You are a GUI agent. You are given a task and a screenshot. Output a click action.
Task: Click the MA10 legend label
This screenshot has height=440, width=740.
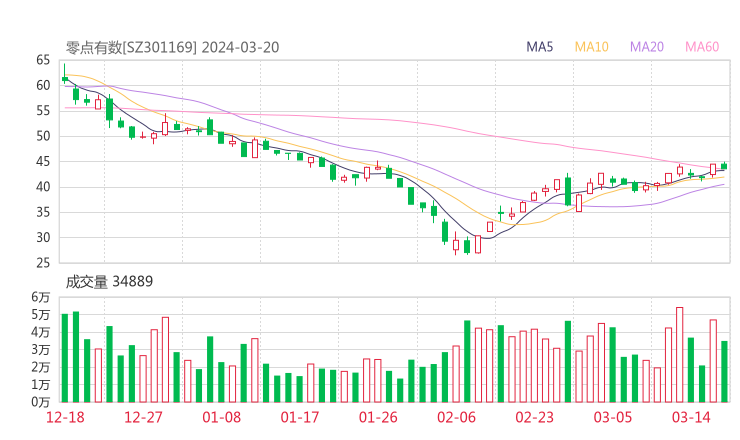click(591, 47)
